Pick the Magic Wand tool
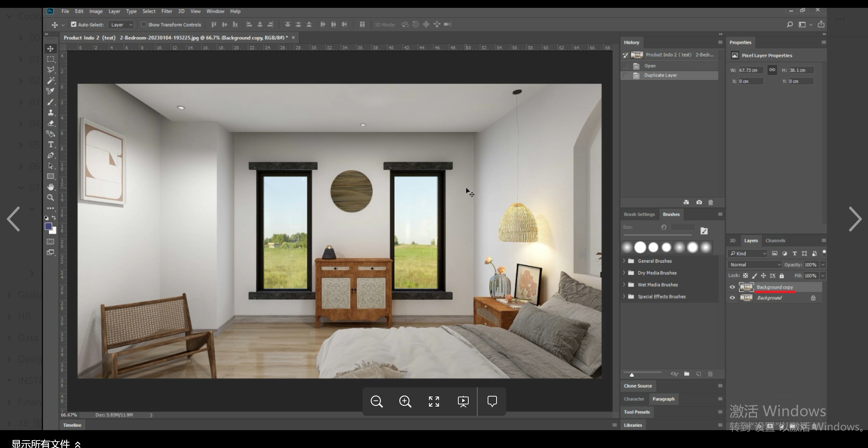 [x=51, y=80]
